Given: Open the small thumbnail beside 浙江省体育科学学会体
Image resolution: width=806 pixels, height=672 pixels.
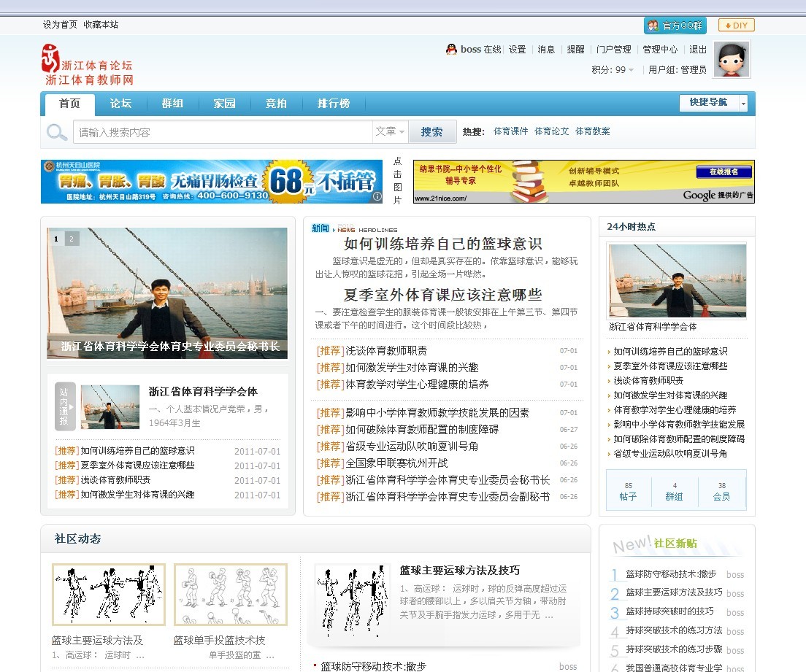Looking at the screenshot, I should (x=110, y=407).
